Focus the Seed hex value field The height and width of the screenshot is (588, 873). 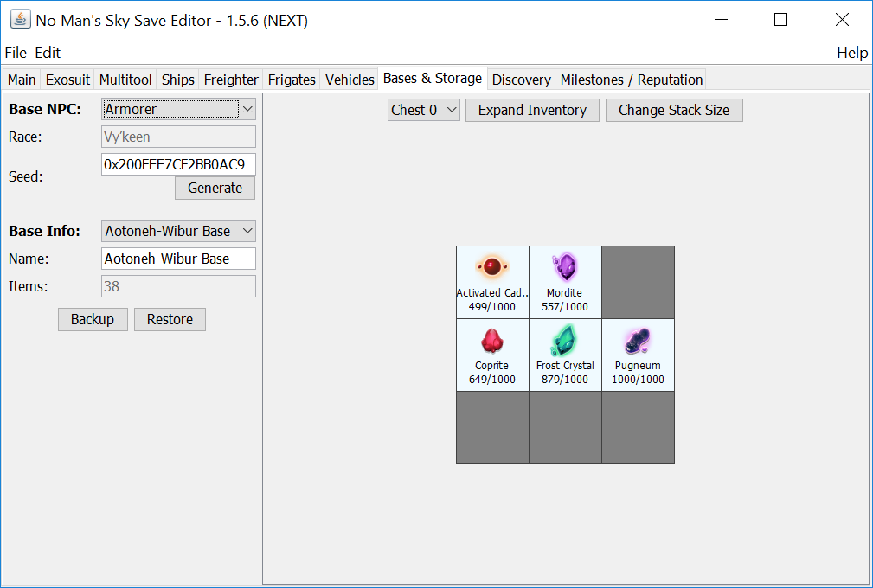pos(179,164)
